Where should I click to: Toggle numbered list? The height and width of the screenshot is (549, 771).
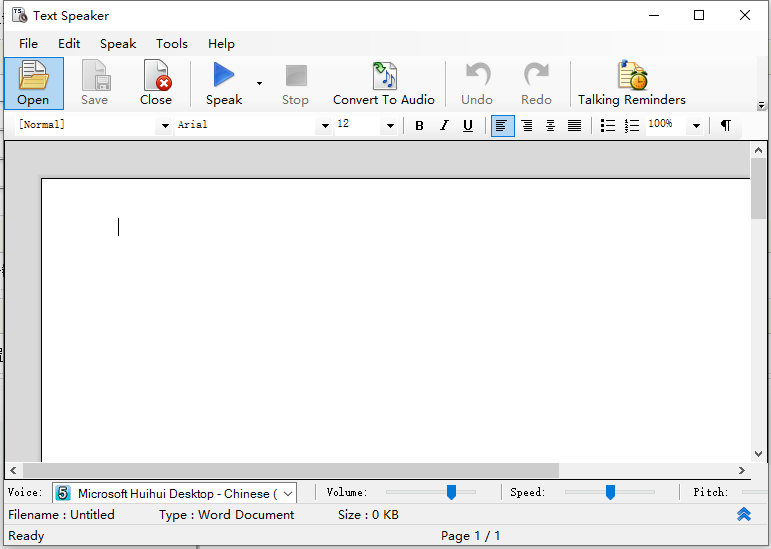click(x=632, y=126)
